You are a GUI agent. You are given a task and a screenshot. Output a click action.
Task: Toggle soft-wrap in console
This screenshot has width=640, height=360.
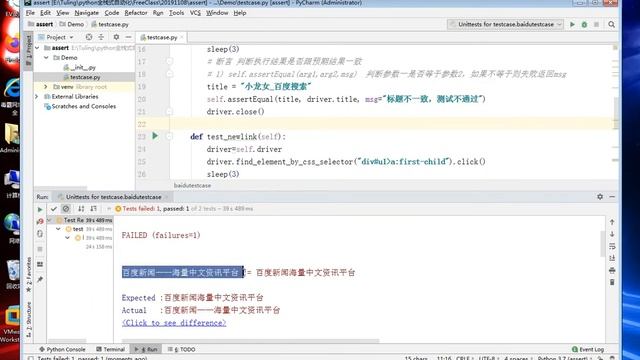click(x=612, y=246)
